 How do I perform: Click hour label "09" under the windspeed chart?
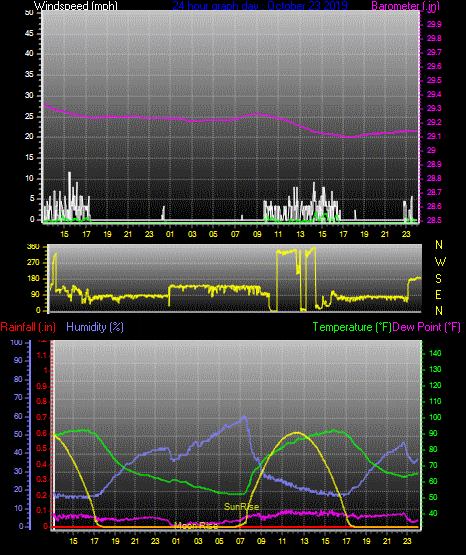(x=257, y=234)
